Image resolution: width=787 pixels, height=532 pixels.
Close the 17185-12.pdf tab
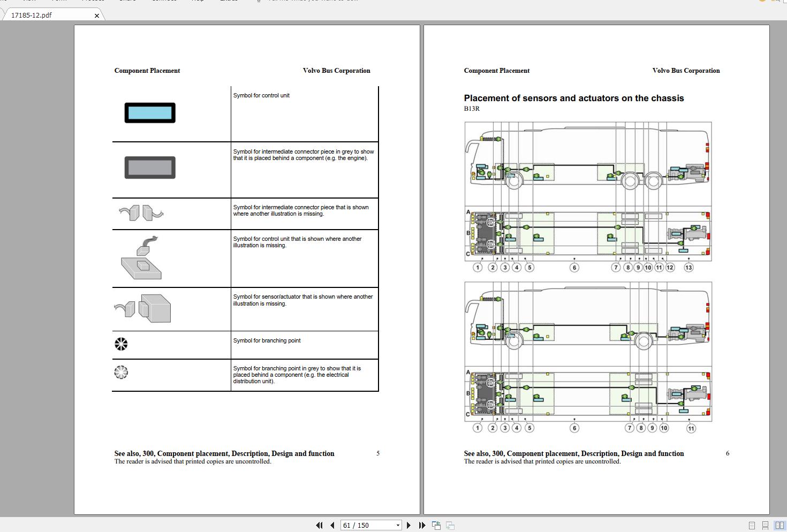tap(97, 15)
